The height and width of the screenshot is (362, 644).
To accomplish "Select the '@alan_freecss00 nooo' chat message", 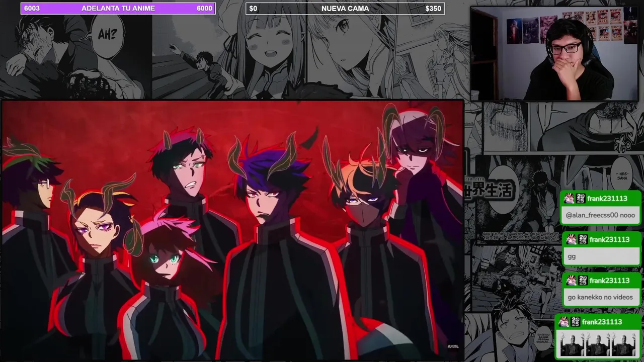I will pos(600,215).
